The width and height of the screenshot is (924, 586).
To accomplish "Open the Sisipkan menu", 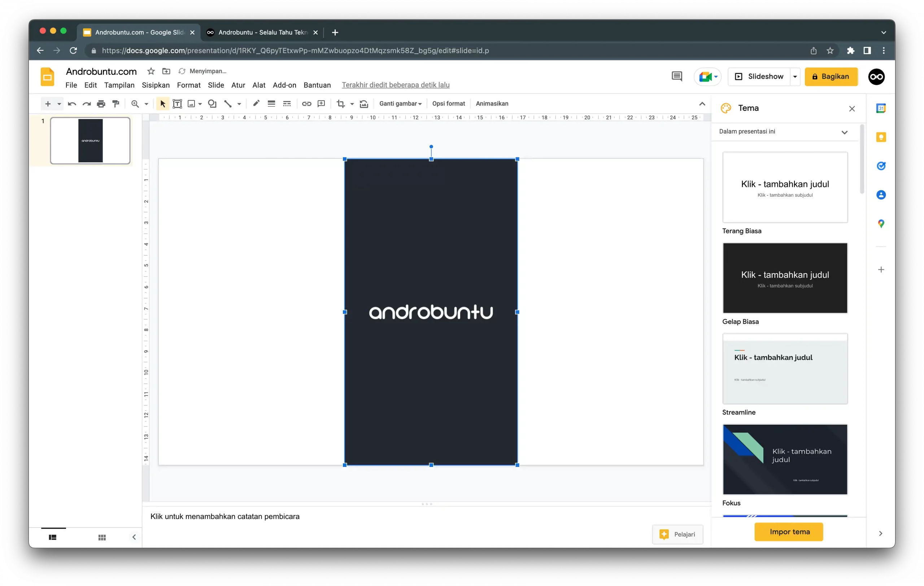I will coord(156,85).
